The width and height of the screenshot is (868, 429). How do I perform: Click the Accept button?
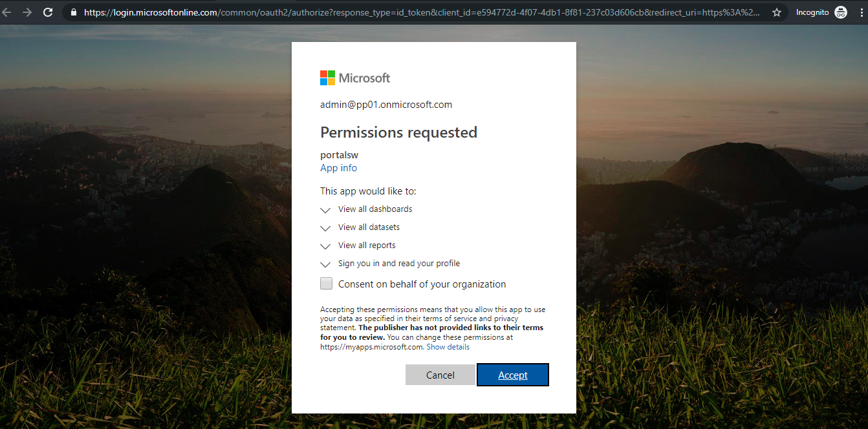point(513,375)
